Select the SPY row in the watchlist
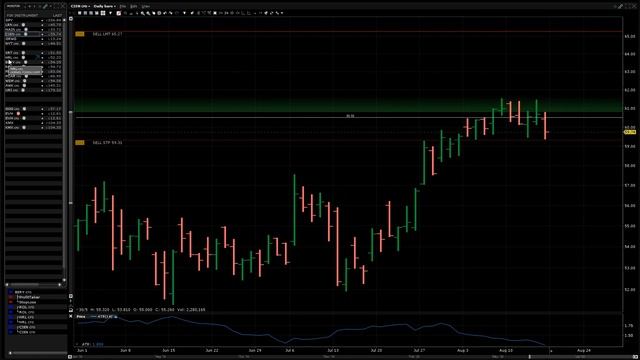 pyautogui.click(x=33, y=20)
